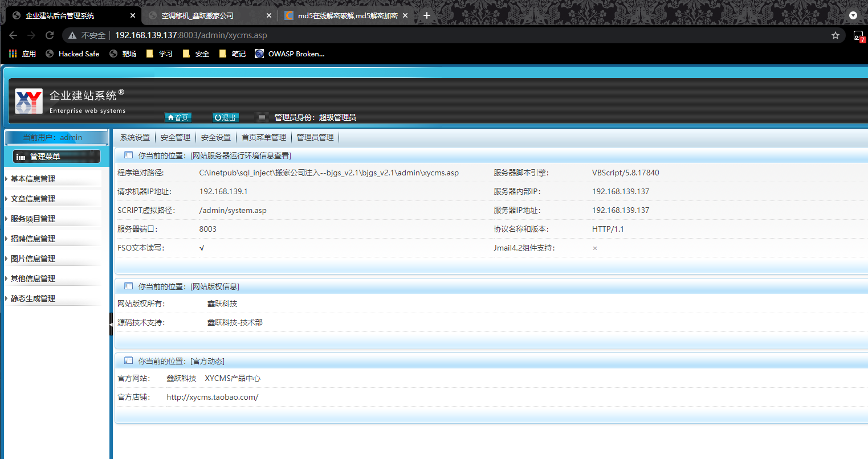Click the panel icon next to 官方动态
Viewport: 868px width, 459px height.
tap(128, 360)
